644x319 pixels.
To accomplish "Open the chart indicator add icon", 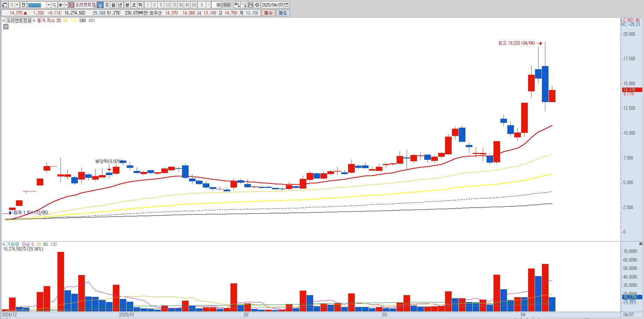I will click(x=237, y=5).
